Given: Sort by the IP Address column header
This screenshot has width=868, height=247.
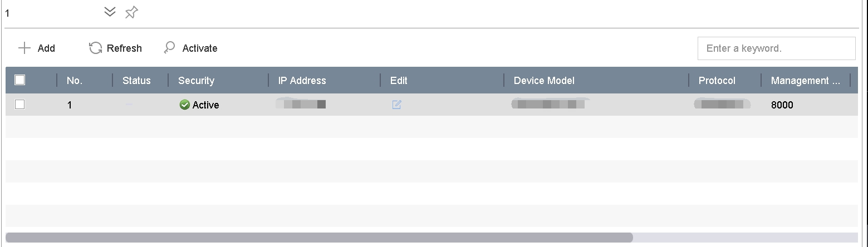Looking at the screenshot, I should 302,81.
